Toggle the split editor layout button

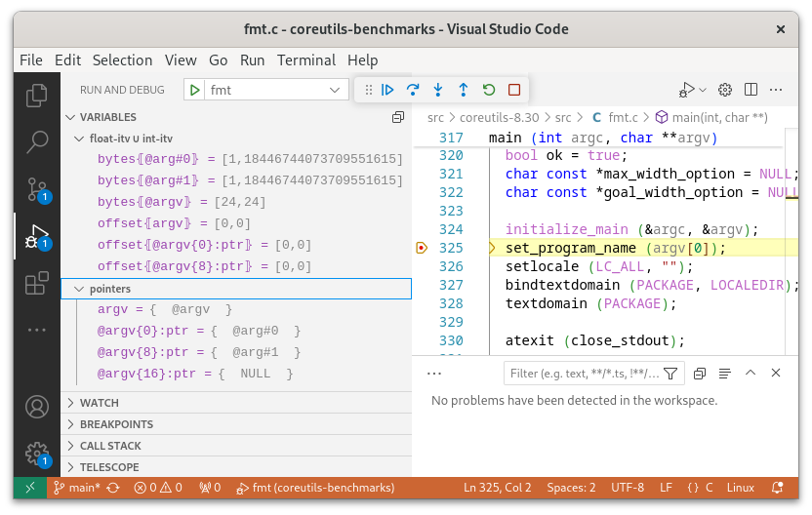point(751,90)
